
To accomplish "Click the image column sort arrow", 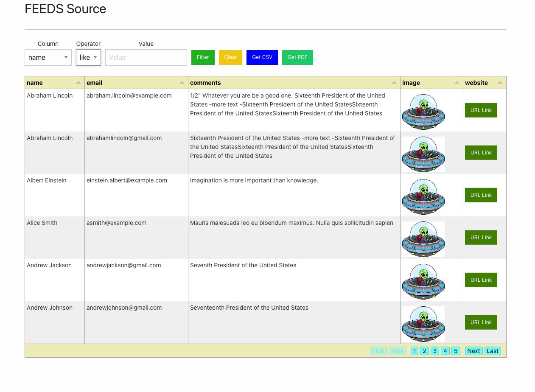I will 457,83.
